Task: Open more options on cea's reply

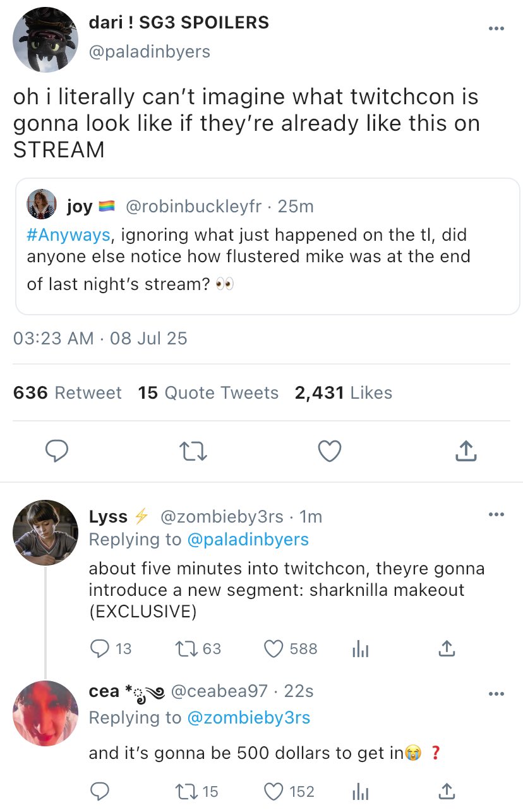Action: pos(496,694)
